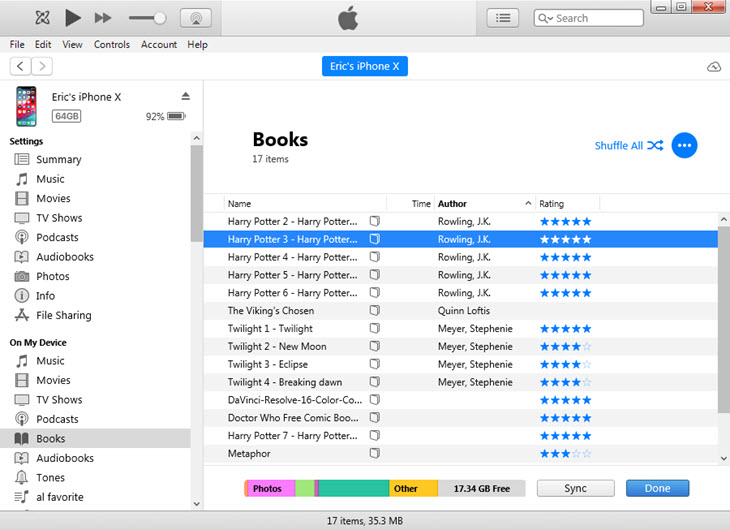Open the blue more options button
This screenshot has width=730, height=530.
tap(684, 146)
